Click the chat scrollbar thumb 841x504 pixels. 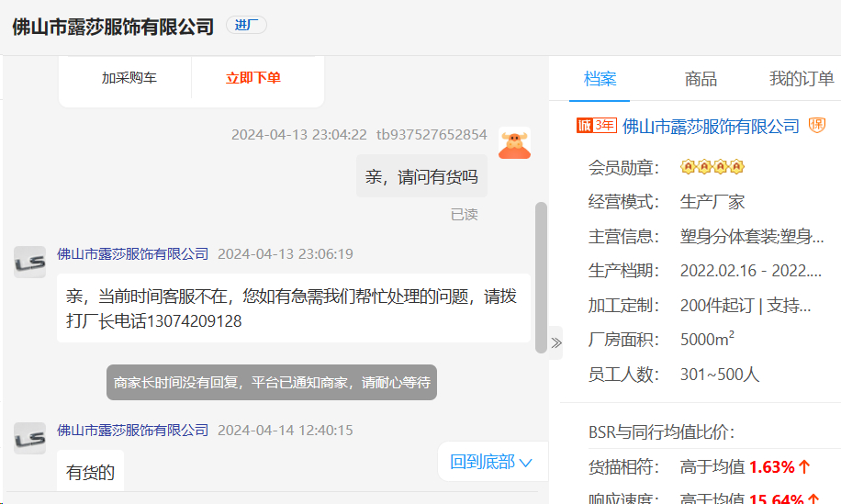click(541, 277)
